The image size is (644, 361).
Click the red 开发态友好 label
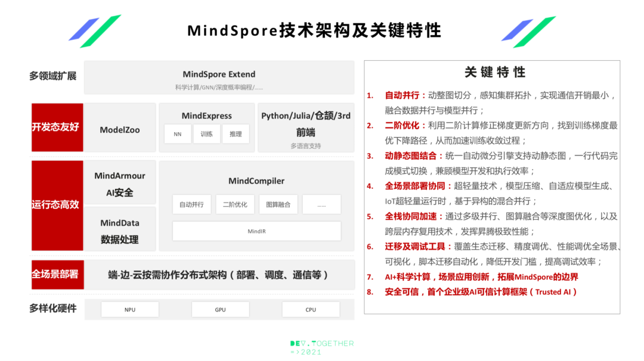click(x=57, y=127)
